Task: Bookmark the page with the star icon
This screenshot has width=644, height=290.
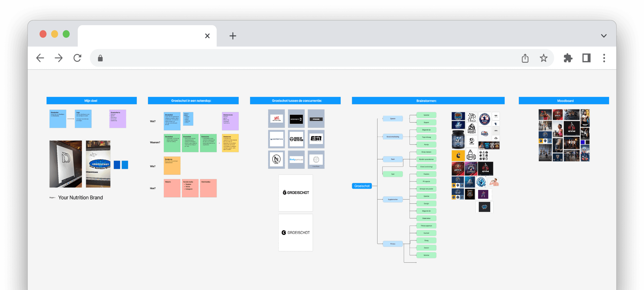Action: 543,58
